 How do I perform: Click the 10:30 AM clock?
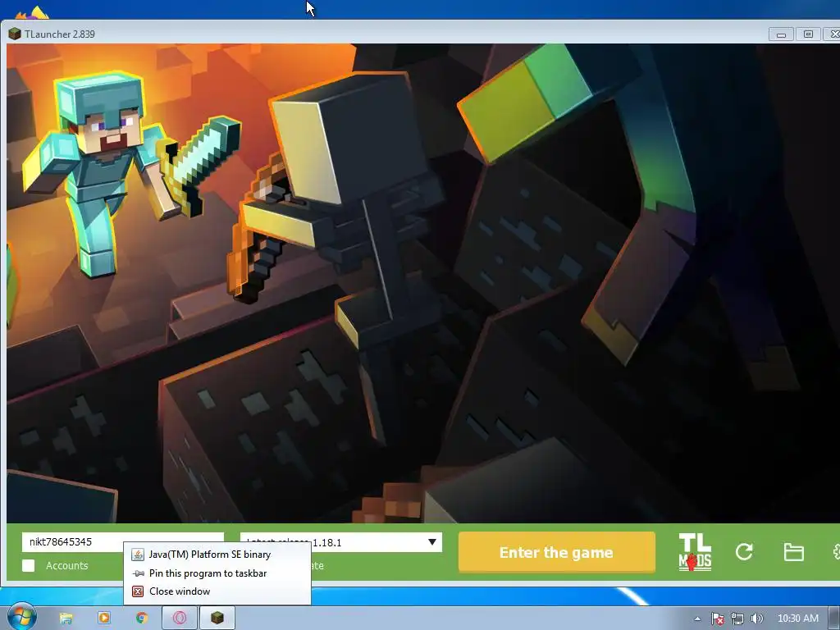click(797, 619)
